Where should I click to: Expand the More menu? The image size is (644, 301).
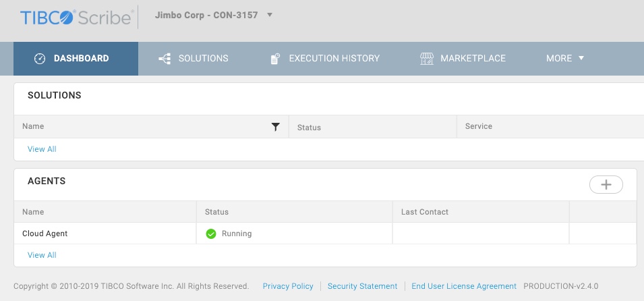(x=564, y=59)
